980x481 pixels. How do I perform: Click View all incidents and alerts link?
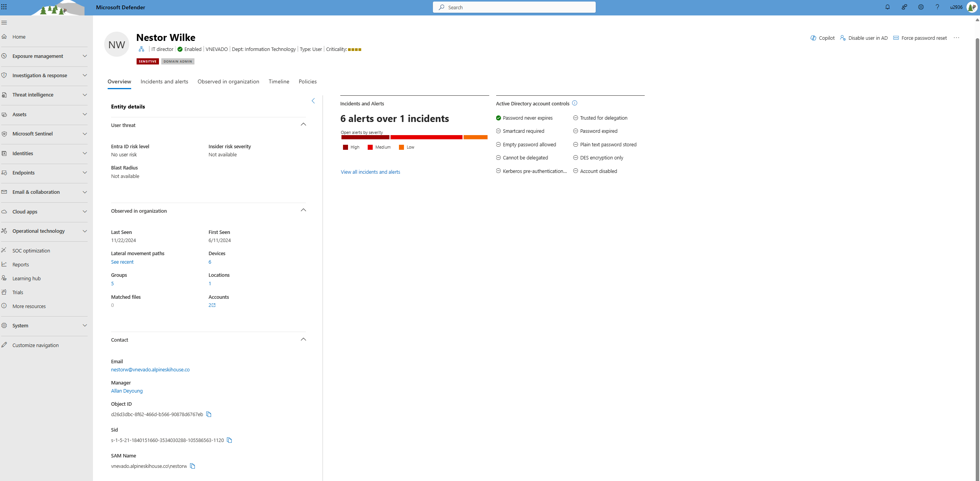[370, 171]
